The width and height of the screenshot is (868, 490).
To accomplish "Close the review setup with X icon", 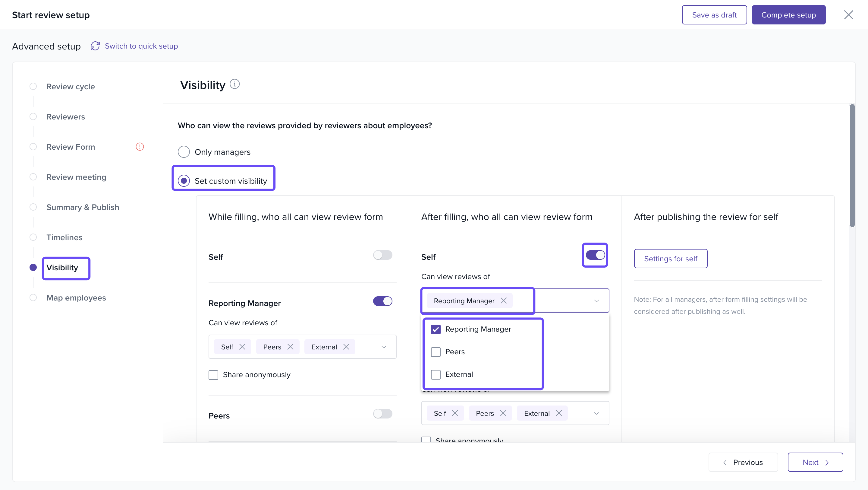I will click(848, 15).
